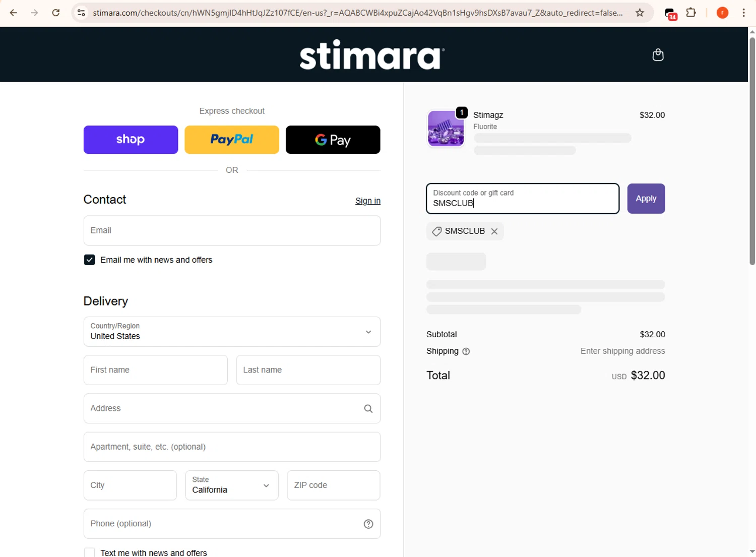Viewport: 756px width, 557px height.
Task: Open the State dropdown showing California
Action: point(232,485)
